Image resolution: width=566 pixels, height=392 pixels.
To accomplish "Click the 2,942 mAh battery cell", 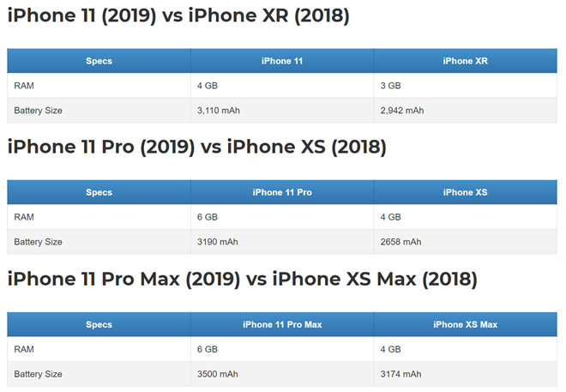I will 402,111.
